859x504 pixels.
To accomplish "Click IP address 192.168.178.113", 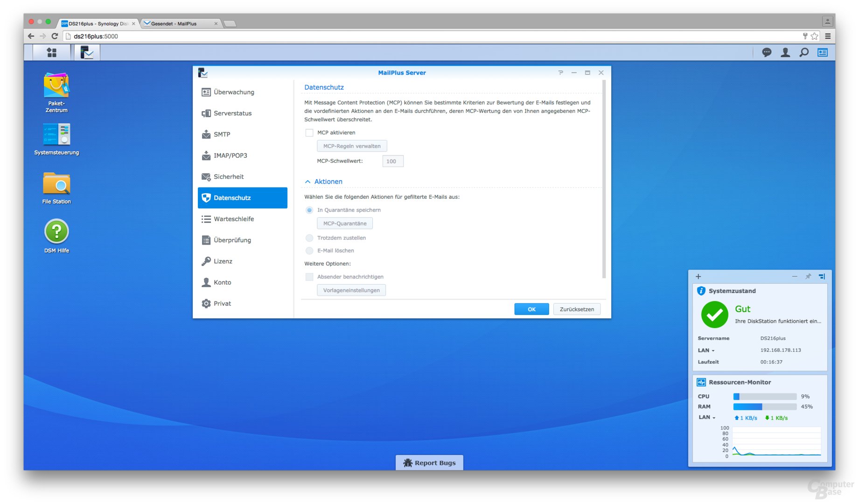I will (781, 350).
